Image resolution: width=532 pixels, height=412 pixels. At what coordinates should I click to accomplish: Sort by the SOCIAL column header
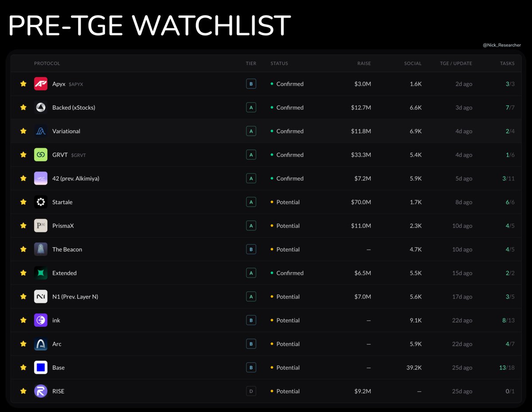(x=413, y=63)
